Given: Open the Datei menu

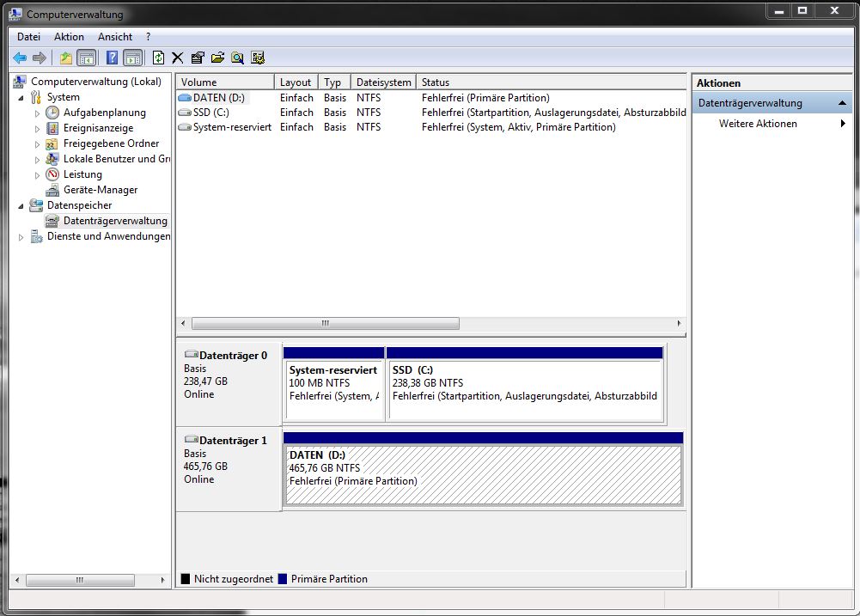Looking at the screenshot, I should pyautogui.click(x=28, y=37).
